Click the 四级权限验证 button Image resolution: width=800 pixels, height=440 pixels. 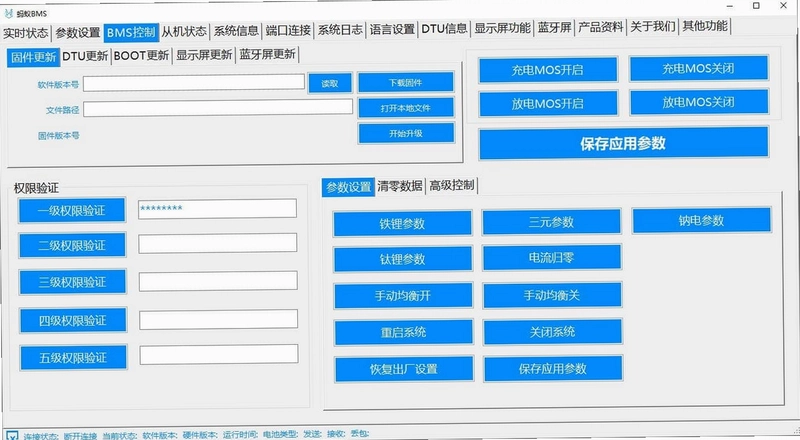pos(73,321)
